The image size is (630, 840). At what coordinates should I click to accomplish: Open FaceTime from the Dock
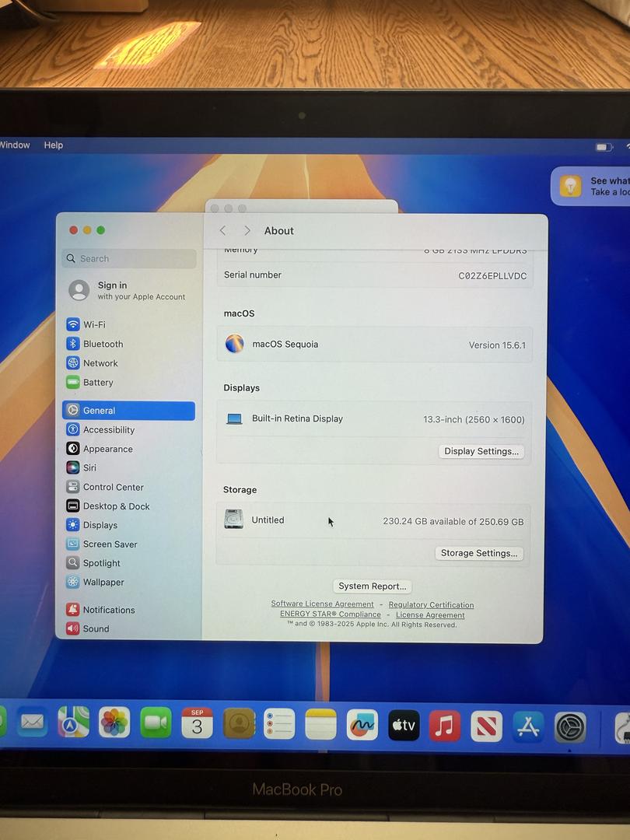click(156, 723)
